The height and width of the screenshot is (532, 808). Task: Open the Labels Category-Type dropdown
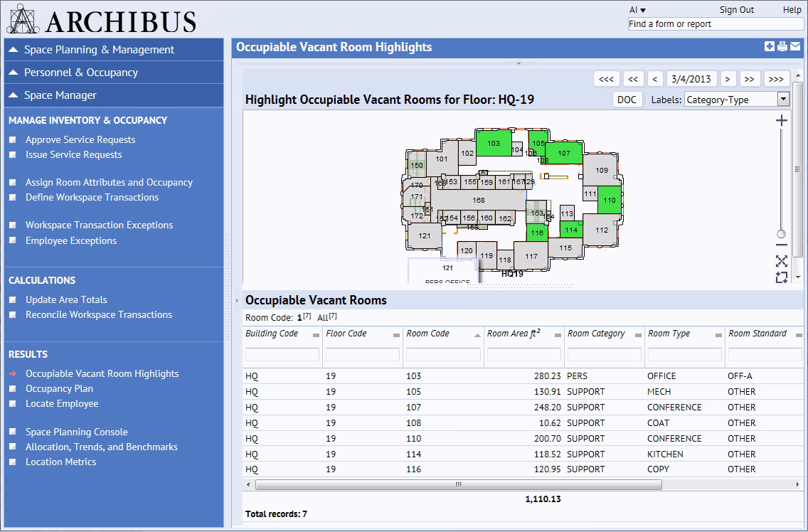coord(783,100)
